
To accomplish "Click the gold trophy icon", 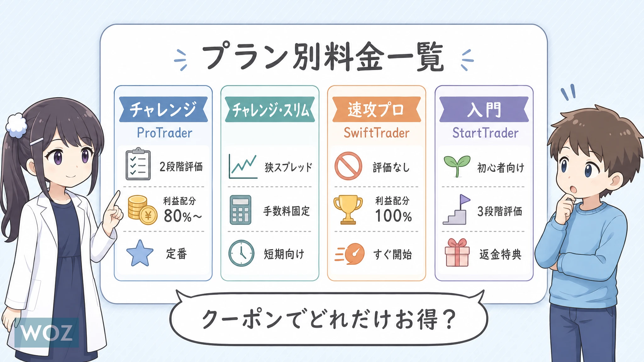I will [348, 210].
